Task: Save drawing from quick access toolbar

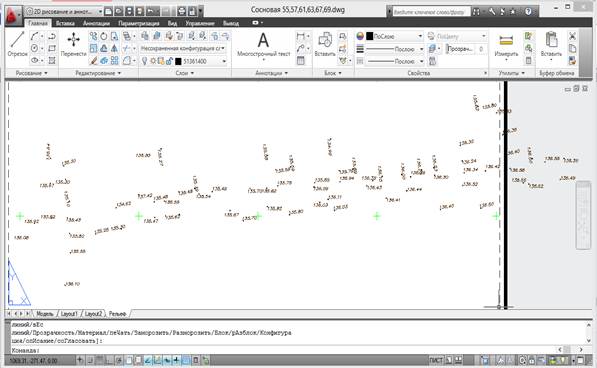Action: click(129, 11)
